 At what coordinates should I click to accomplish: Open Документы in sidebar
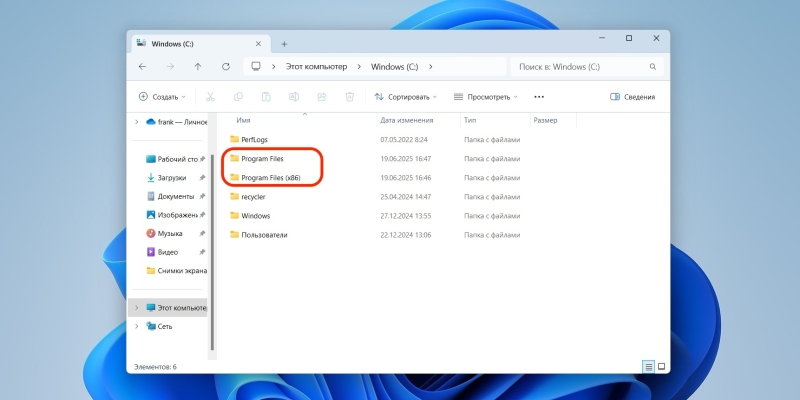[172, 196]
